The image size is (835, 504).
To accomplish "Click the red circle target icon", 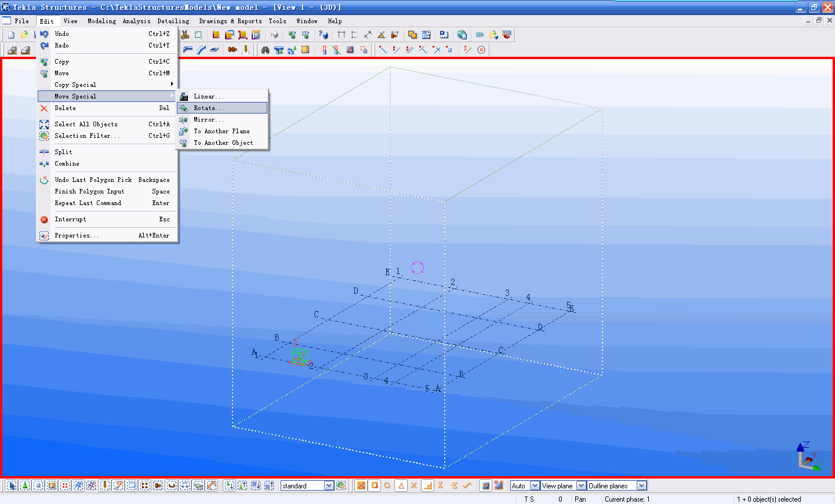I will tap(481, 50).
